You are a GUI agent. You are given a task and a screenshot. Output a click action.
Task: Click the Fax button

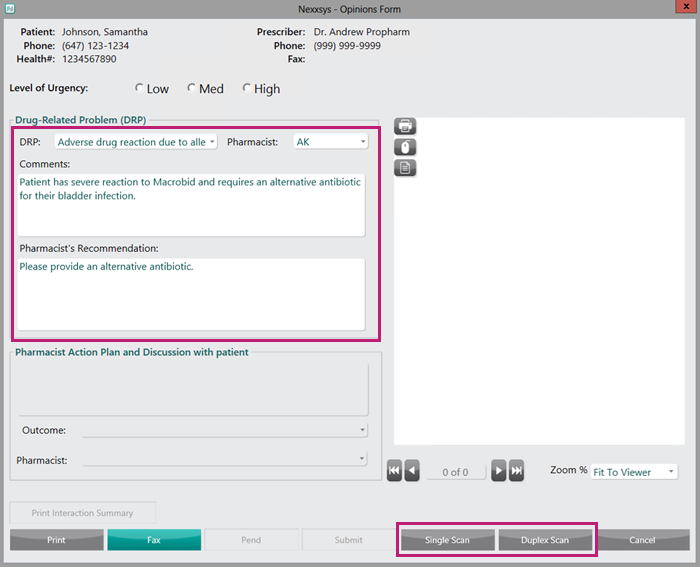(x=154, y=540)
